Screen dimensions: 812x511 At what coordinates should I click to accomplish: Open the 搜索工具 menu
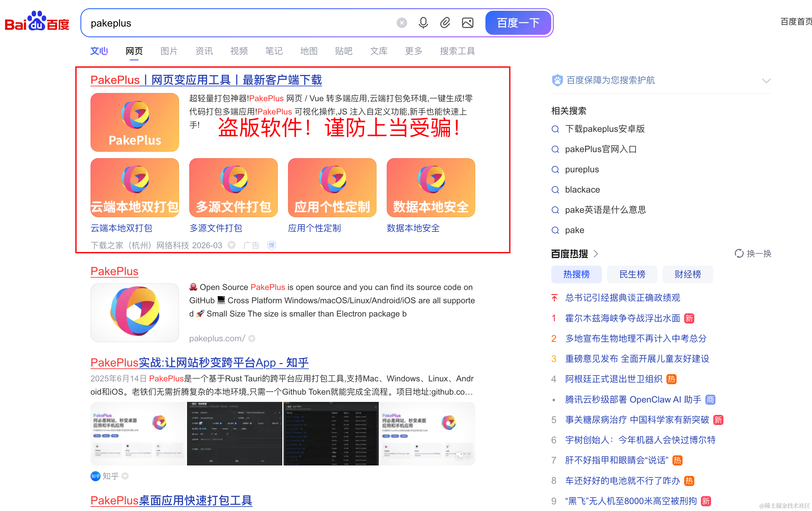coord(457,51)
